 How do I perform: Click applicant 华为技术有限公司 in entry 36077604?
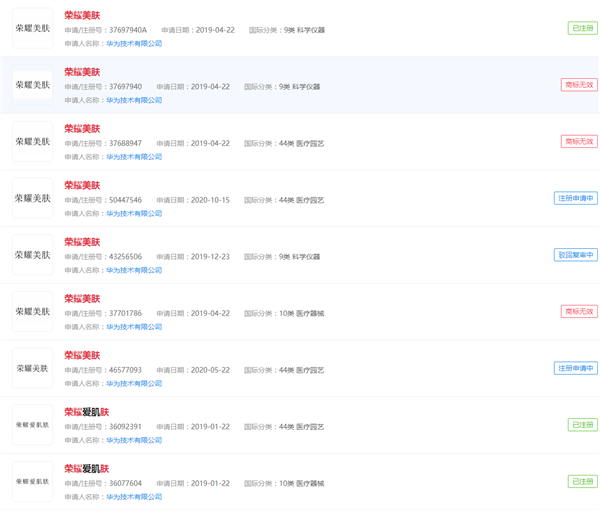(134, 497)
